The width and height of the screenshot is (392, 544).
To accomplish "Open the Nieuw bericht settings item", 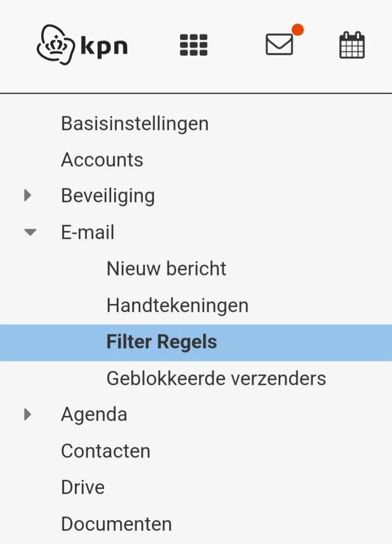I will click(x=166, y=268).
